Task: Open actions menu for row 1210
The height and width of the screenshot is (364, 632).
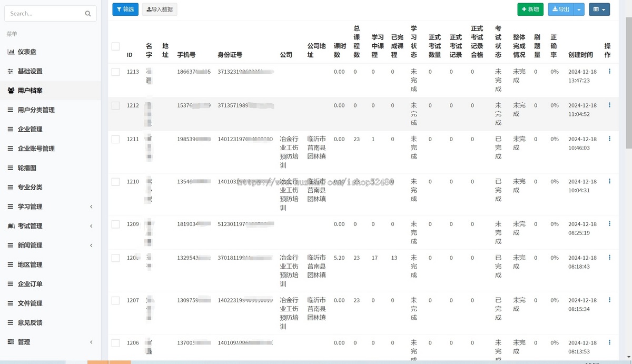Action: [609, 182]
